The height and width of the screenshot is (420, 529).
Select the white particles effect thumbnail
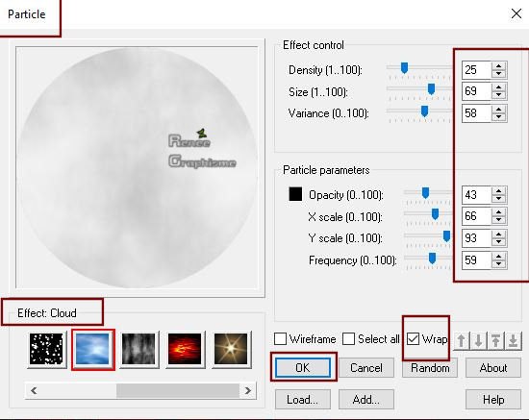click(46, 349)
